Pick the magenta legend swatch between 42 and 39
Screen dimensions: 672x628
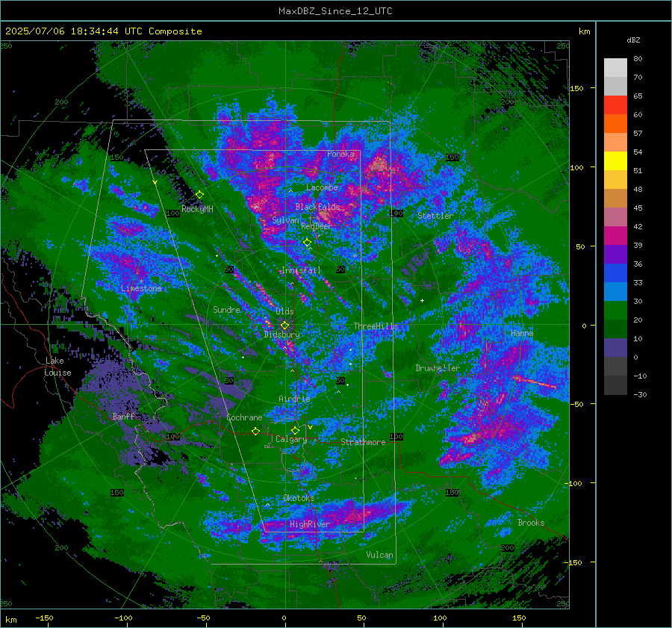[615, 235]
